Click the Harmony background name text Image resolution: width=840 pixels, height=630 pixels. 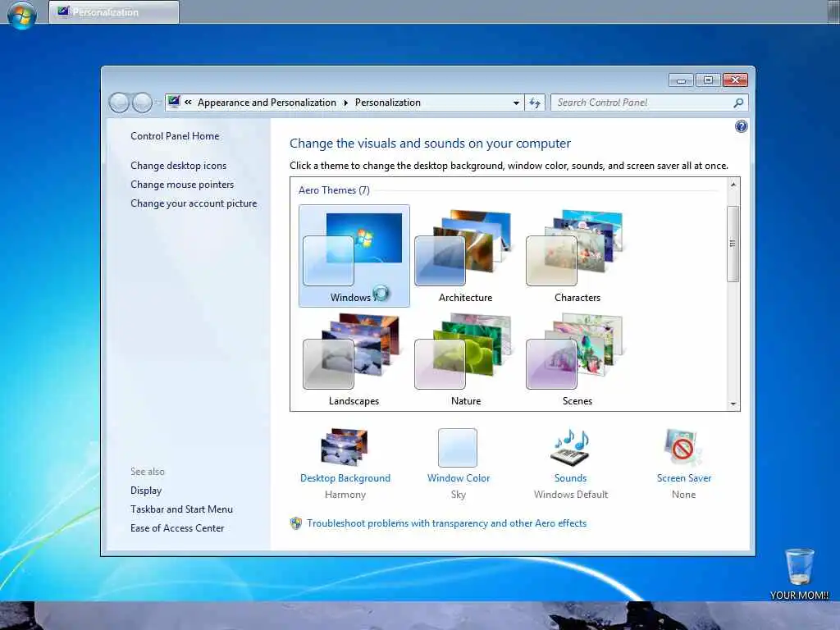(345, 495)
